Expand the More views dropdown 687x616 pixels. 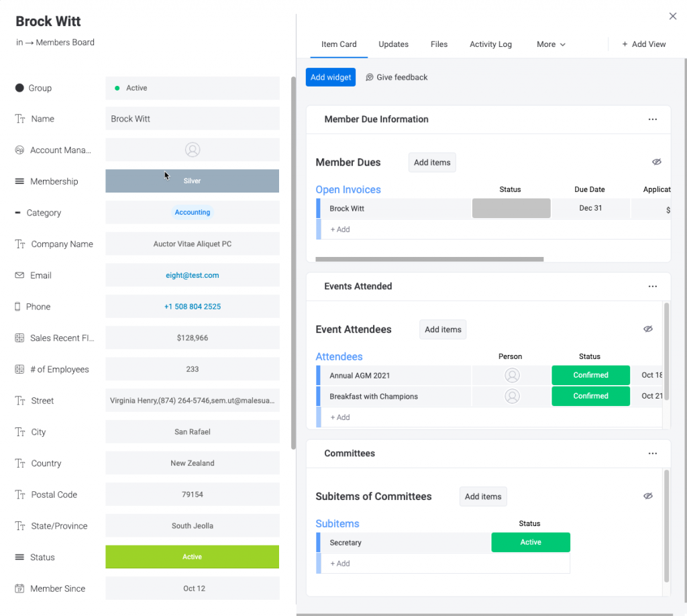coord(551,44)
